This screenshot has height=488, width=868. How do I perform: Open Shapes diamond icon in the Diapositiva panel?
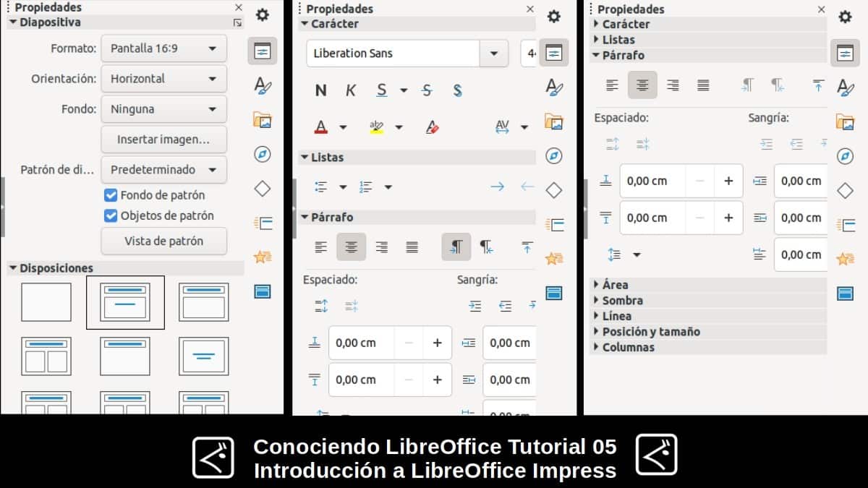[x=263, y=189]
